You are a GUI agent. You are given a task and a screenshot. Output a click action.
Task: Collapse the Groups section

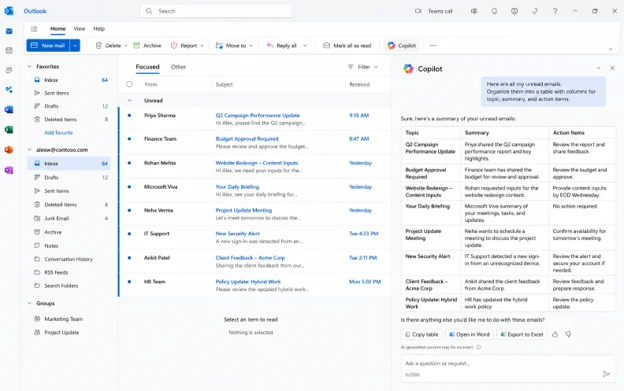tap(29, 303)
